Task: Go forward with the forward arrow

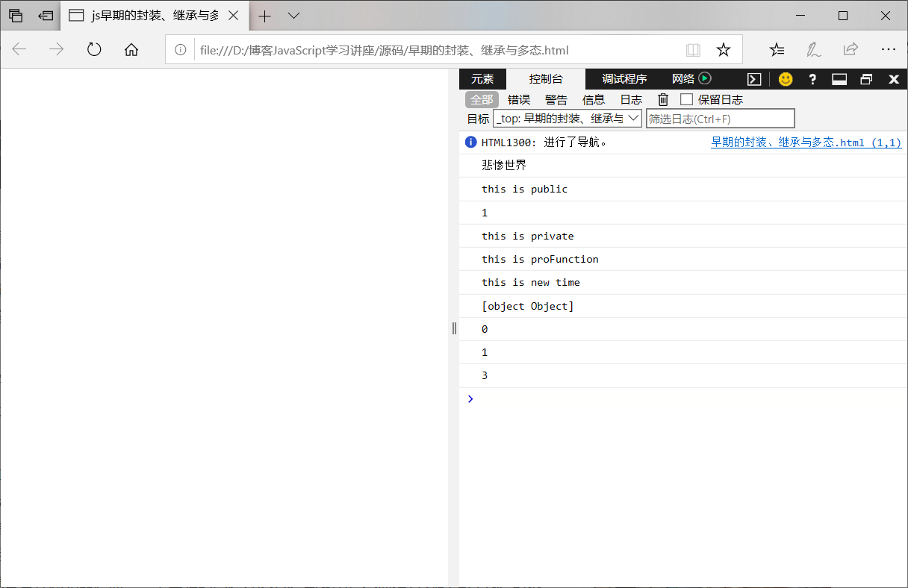Action: 57,50
